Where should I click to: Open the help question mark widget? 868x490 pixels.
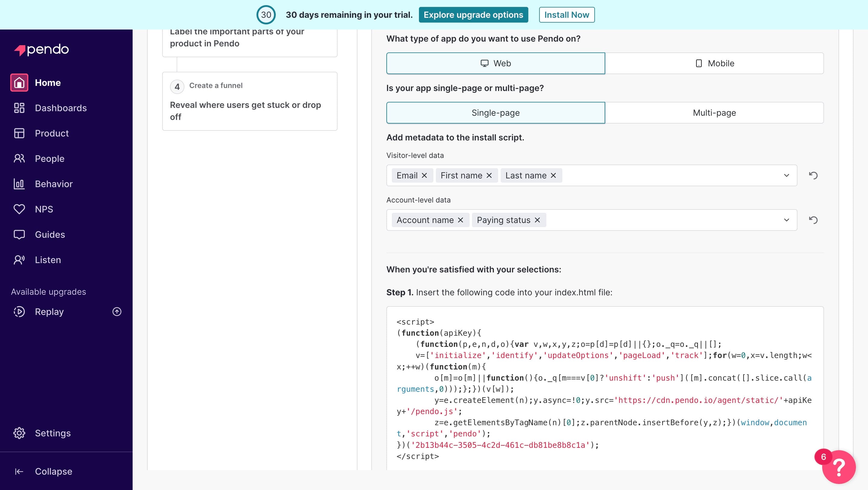tap(839, 467)
